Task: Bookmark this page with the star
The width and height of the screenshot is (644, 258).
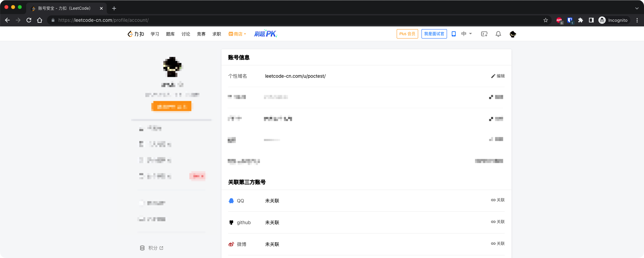Action: point(546,20)
